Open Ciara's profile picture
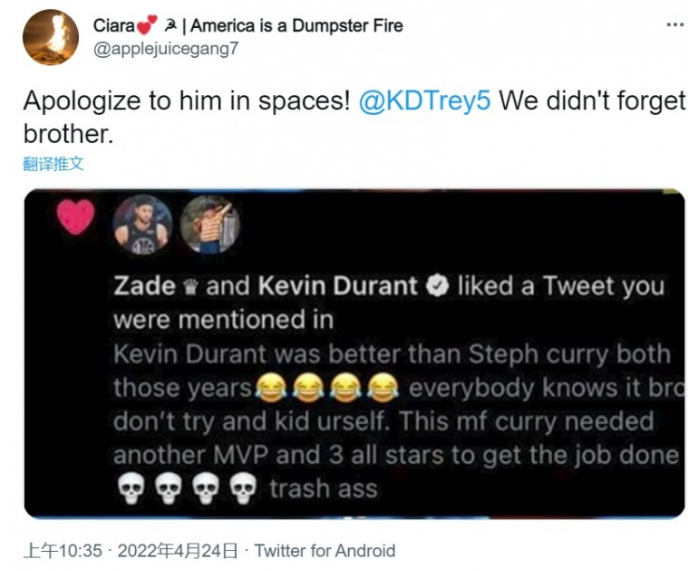The image size is (699, 571). click(x=51, y=37)
